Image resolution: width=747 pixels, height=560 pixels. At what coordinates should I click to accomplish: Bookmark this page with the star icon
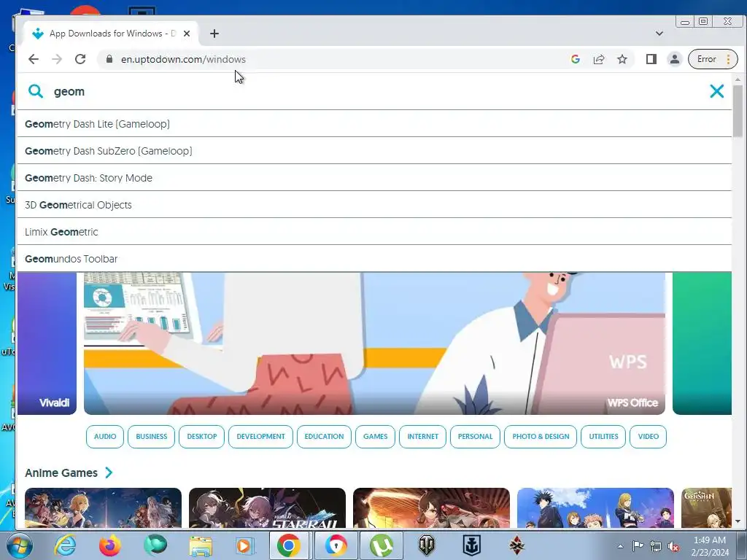point(622,59)
